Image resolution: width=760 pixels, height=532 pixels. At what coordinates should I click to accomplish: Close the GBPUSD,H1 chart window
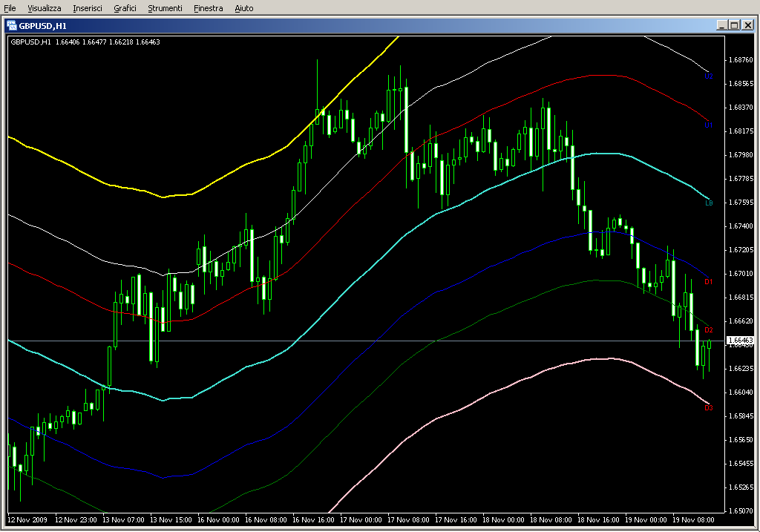748,25
